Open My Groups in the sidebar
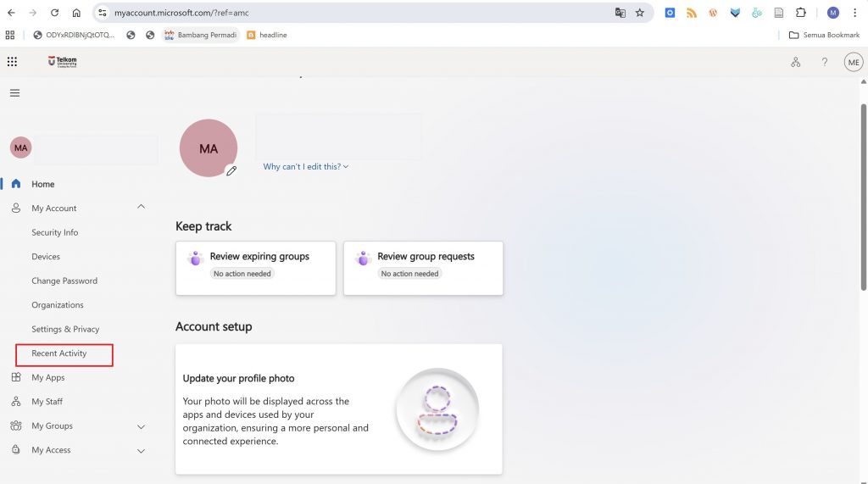The height and width of the screenshot is (484, 868). (x=52, y=426)
